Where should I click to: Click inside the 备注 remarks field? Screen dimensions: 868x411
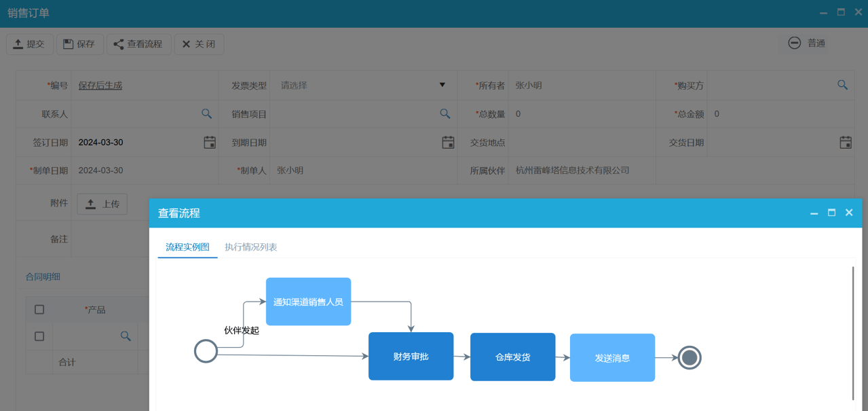pos(109,238)
